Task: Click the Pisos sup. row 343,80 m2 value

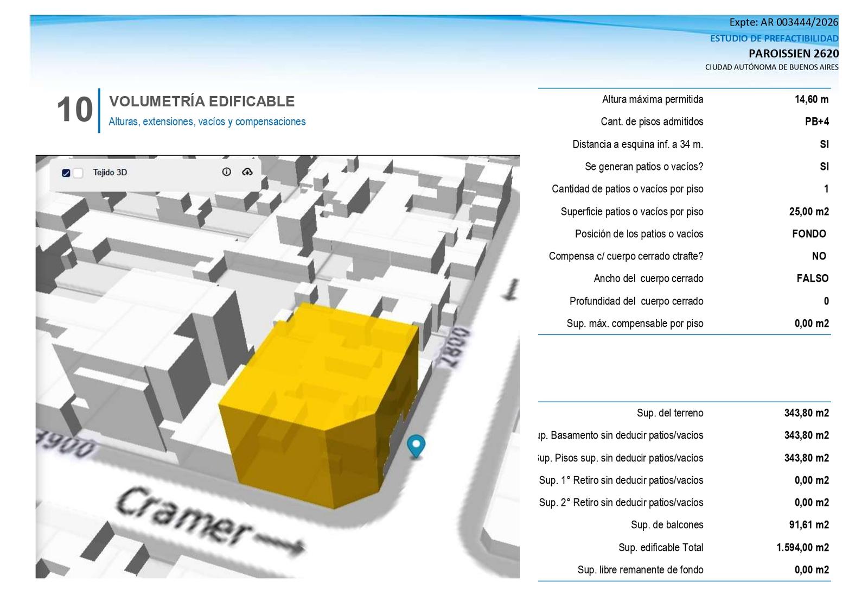Action: [807, 458]
